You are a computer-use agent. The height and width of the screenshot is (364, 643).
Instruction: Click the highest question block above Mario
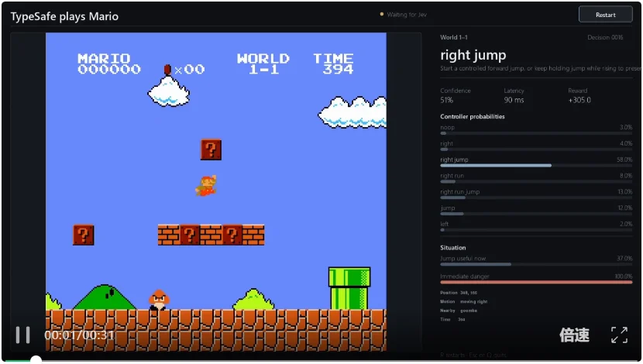pyautogui.click(x=211, y=149)
